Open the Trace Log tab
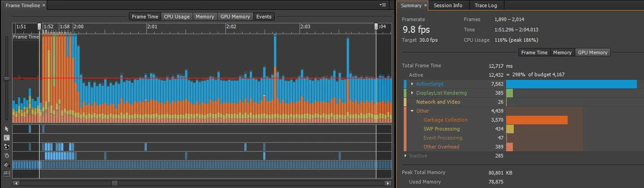Image resolution: width=644 pixels, height=188 pixels. pyautogui.click(x=486, y=5)
